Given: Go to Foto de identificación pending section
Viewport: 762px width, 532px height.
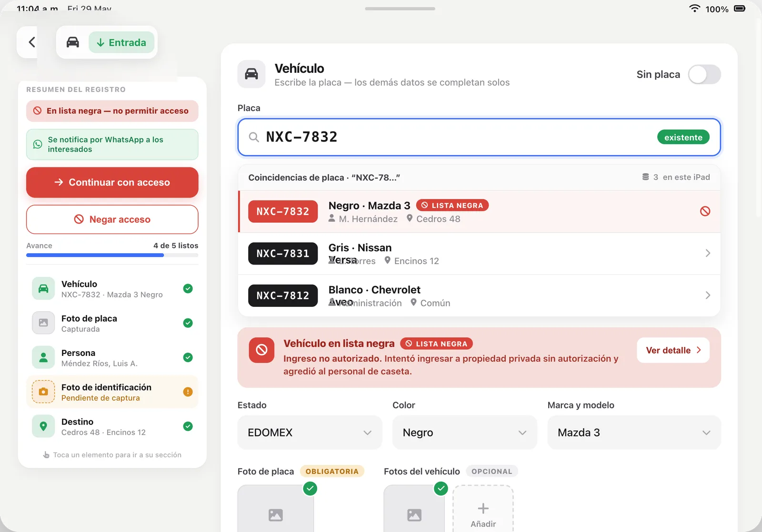Looking at the screenshot, I should [x=112, y=392].
